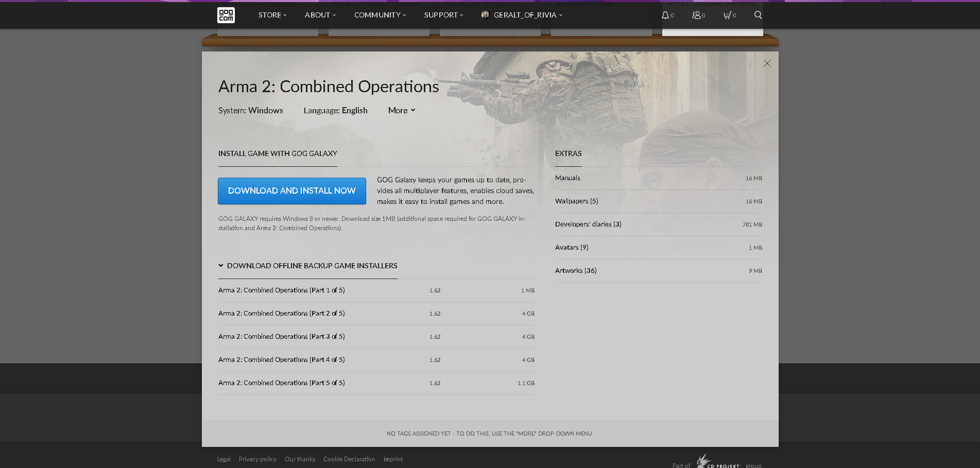
Task: Click the Arma 2: Combined Operations title
Action: click(329, 86)
